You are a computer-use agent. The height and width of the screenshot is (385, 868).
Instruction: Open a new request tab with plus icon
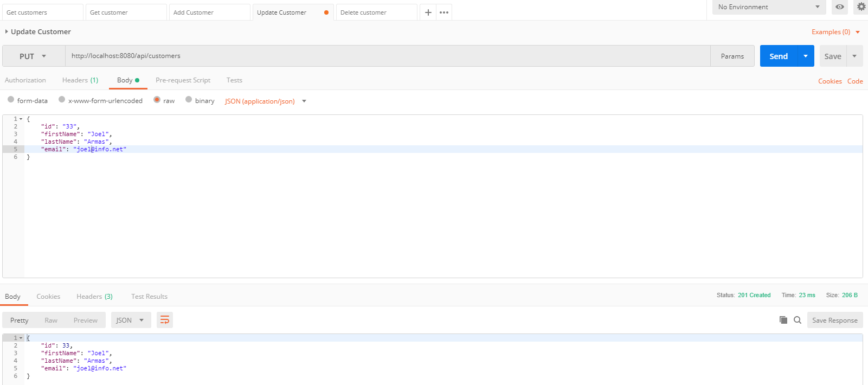428,12
